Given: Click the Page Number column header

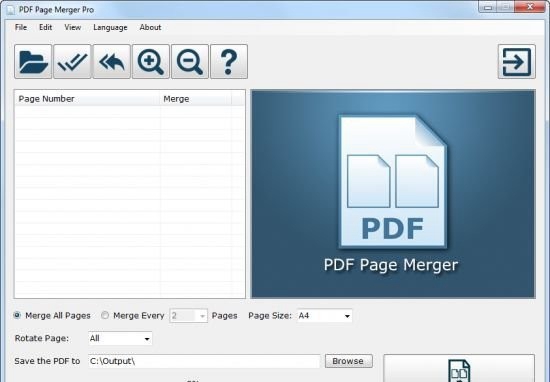Looking at the screenshot, I should click(87, 99).
